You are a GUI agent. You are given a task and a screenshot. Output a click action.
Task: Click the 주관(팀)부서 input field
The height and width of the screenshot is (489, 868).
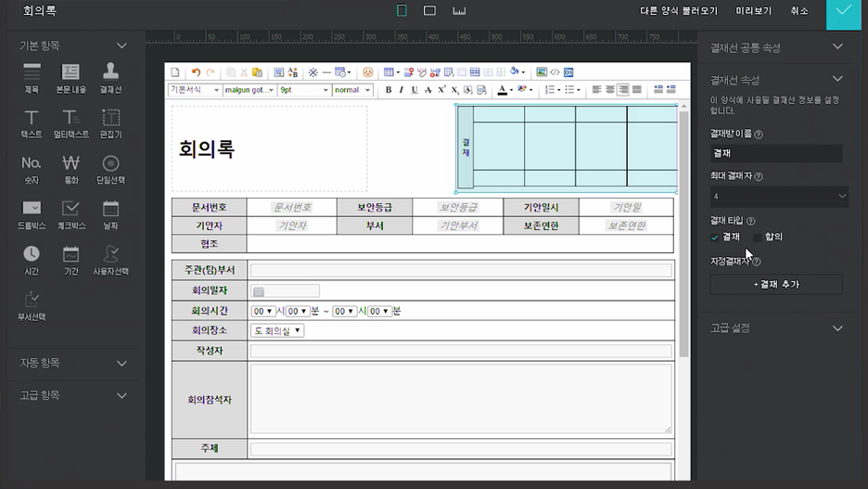coord(461,270)
